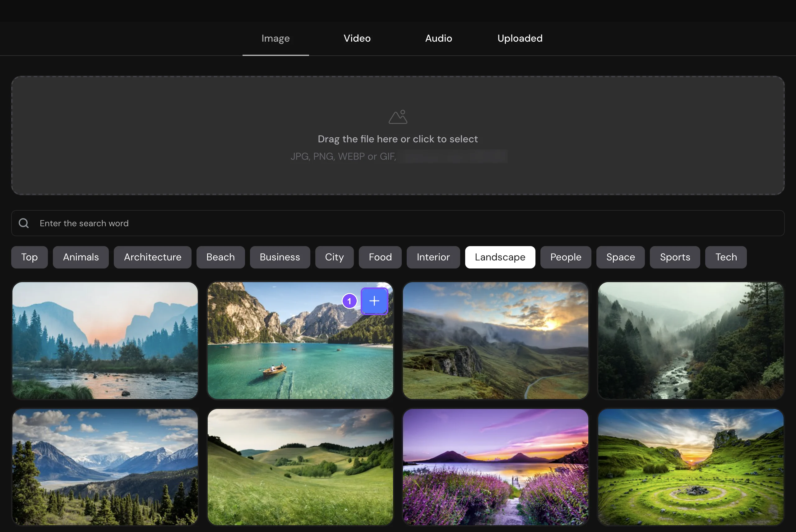
Task: Open the Tech category
Action: click(x=726, y=257)
